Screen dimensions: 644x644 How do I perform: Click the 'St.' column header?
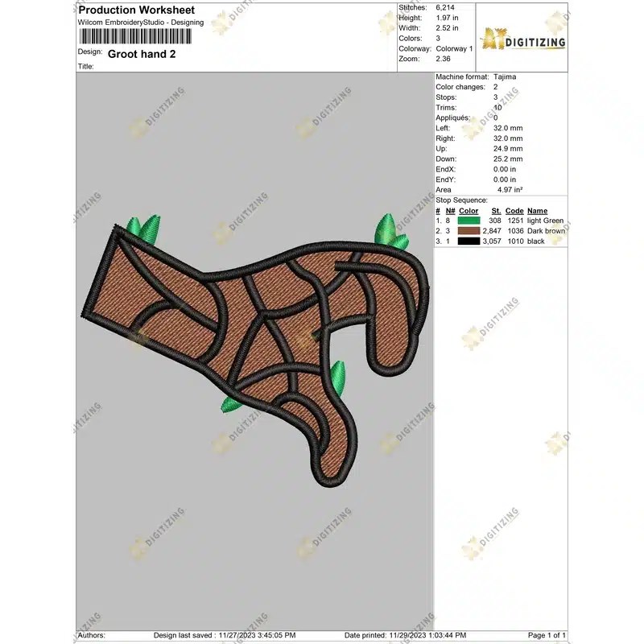click(x=496, y=211)
